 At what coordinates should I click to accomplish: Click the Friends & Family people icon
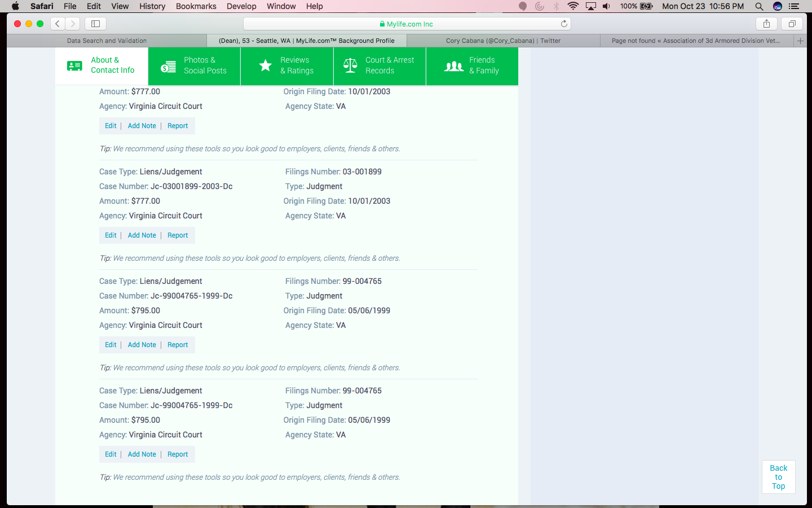(454, 66)
